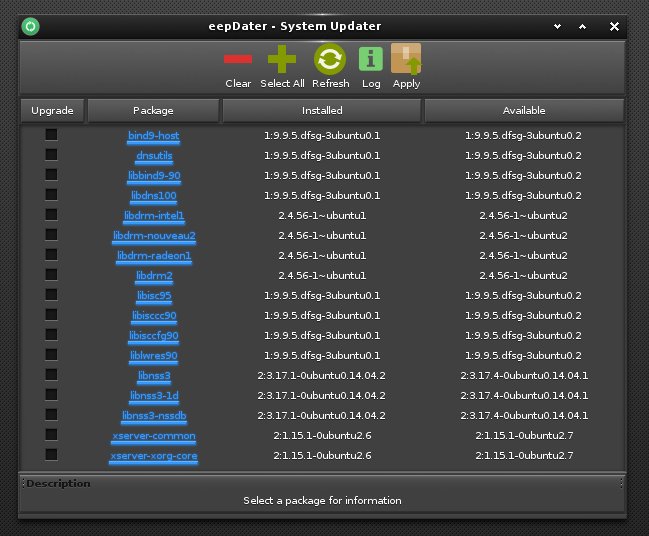This screenshot has width=649, height=536.
Task: Open libisccfg90 link
Action: tap(154, 336)
